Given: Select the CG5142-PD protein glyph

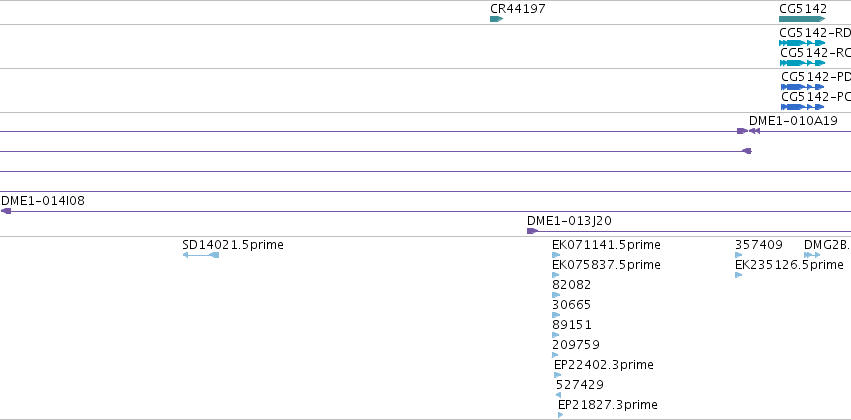Looking at the screenshot, I should click(x=803, y=87).
